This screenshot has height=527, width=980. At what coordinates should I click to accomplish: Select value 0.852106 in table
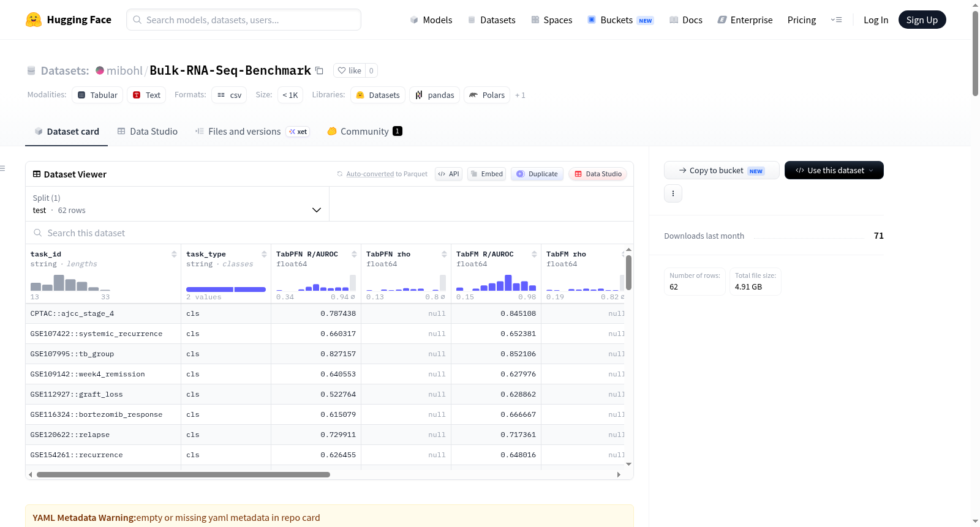[x=518, y=354]
